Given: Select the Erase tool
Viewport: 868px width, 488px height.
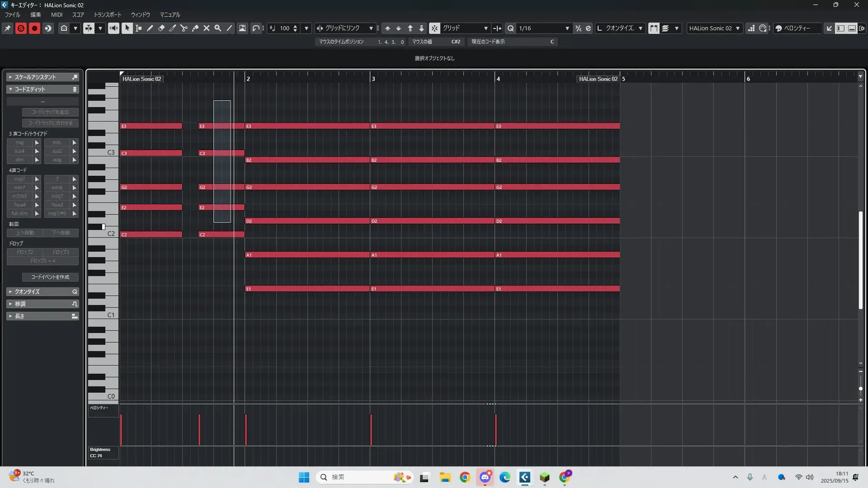Looking at the screenshot, I should point(161,28).
